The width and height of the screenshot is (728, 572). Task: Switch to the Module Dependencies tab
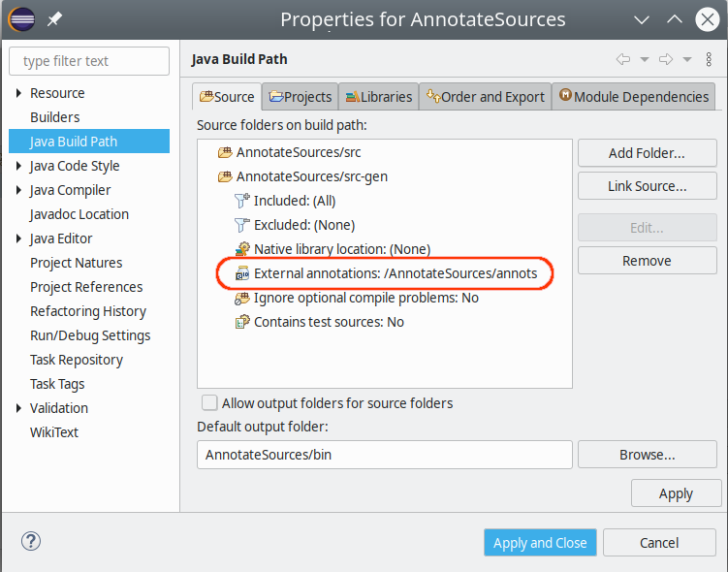coord(634,97)
